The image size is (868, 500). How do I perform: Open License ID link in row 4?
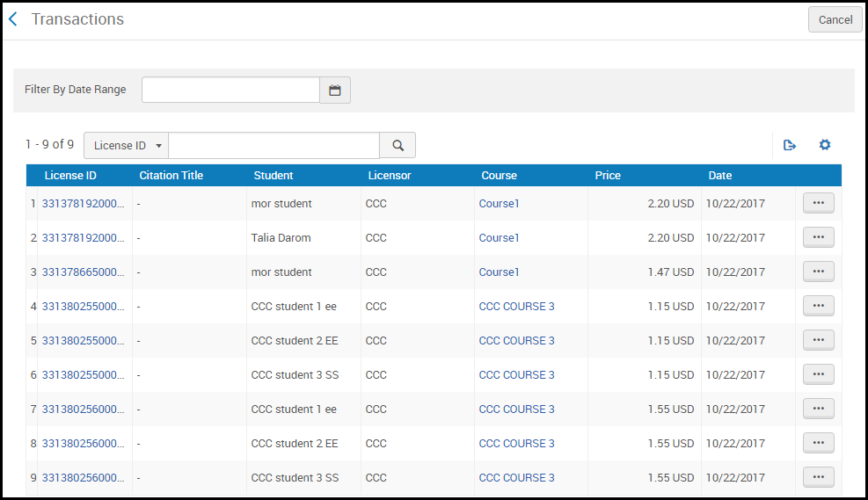tap(83, 307)
